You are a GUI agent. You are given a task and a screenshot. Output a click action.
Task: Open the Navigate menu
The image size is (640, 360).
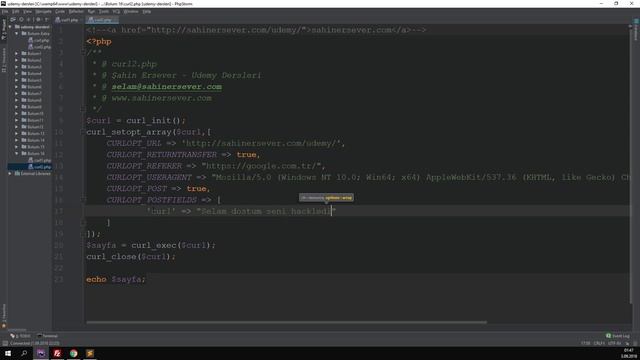[x=43, y=11]
